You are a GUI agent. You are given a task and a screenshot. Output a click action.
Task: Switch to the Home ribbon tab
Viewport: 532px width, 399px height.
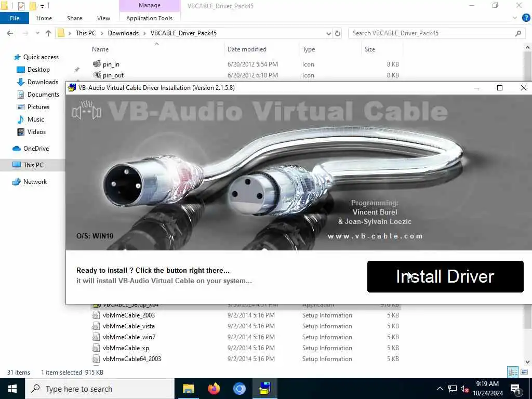[x=44, y=18]
